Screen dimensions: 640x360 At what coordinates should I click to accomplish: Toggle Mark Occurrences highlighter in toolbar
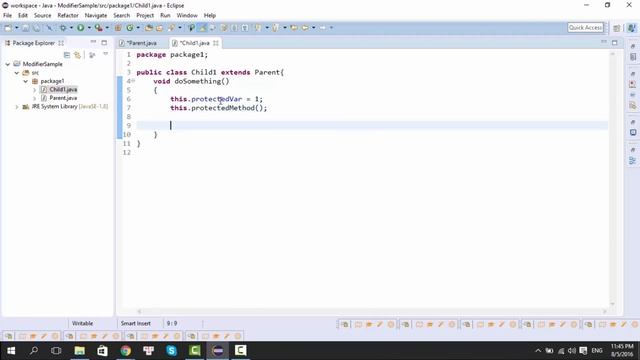point(202,28)
